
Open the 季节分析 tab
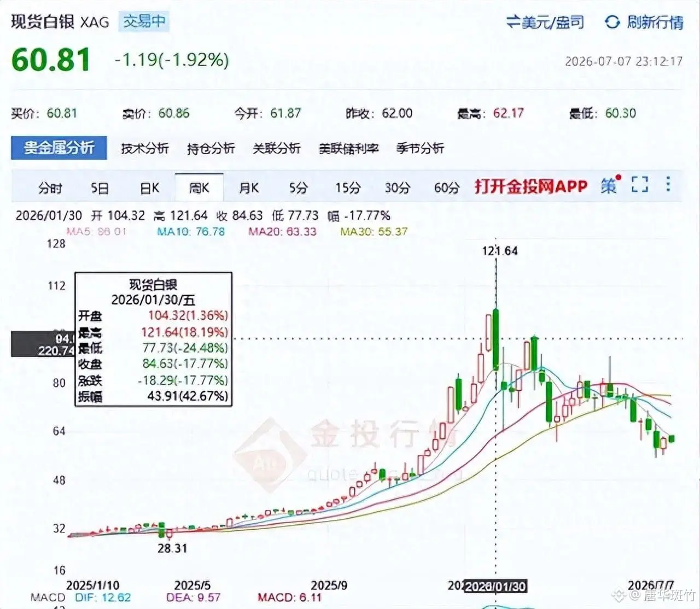point(420,148)
